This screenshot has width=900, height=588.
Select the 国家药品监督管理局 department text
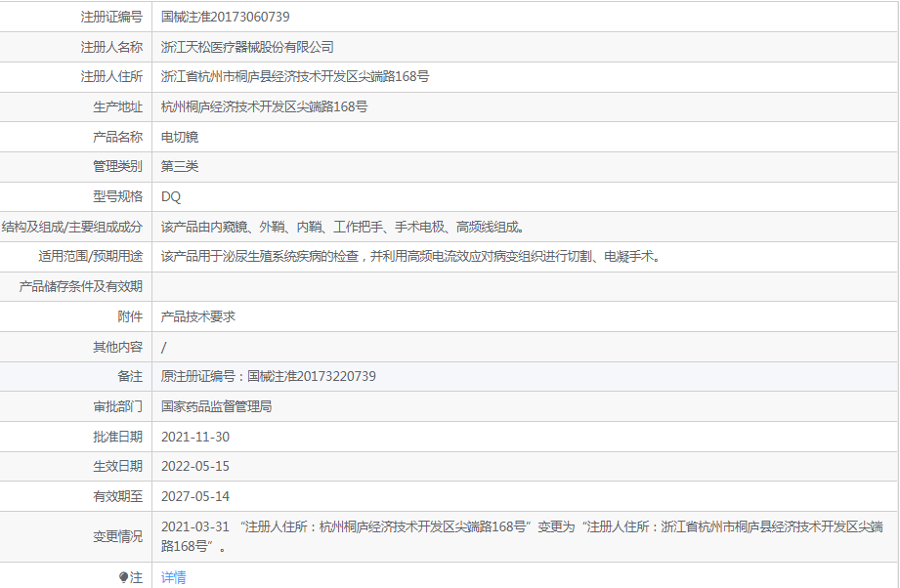coord(216,406)
